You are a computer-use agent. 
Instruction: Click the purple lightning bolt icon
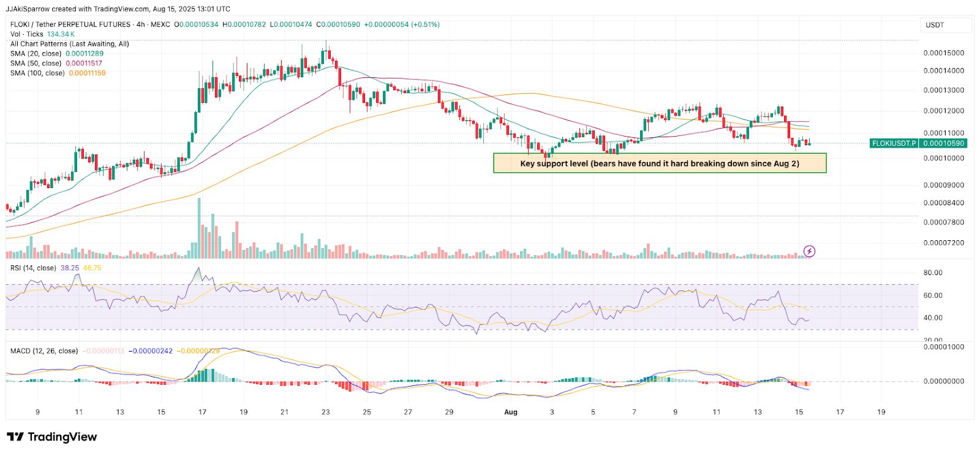tap(809, 251)
